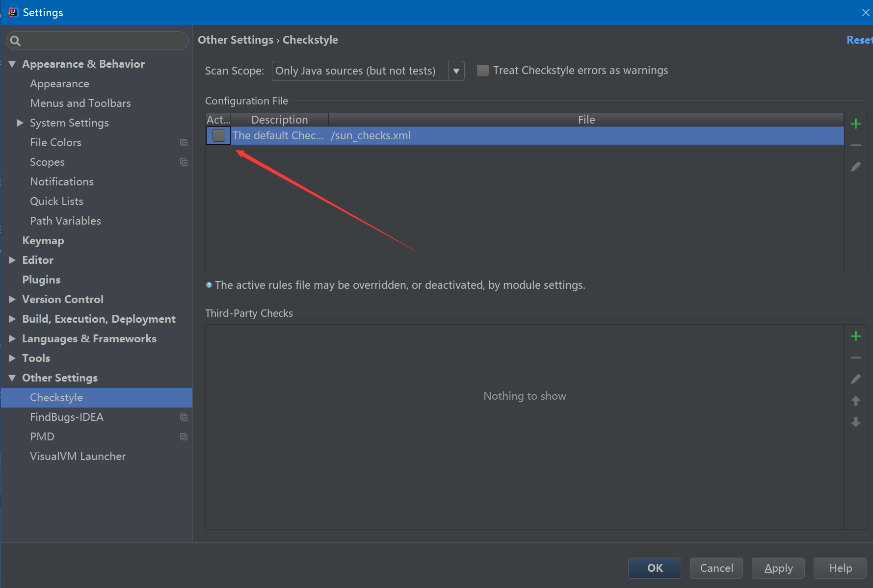Image resolution: width=873 pixels, height=588 pixels.
Task: Click the project-level icon beside PMD
Action: [184, 436]
